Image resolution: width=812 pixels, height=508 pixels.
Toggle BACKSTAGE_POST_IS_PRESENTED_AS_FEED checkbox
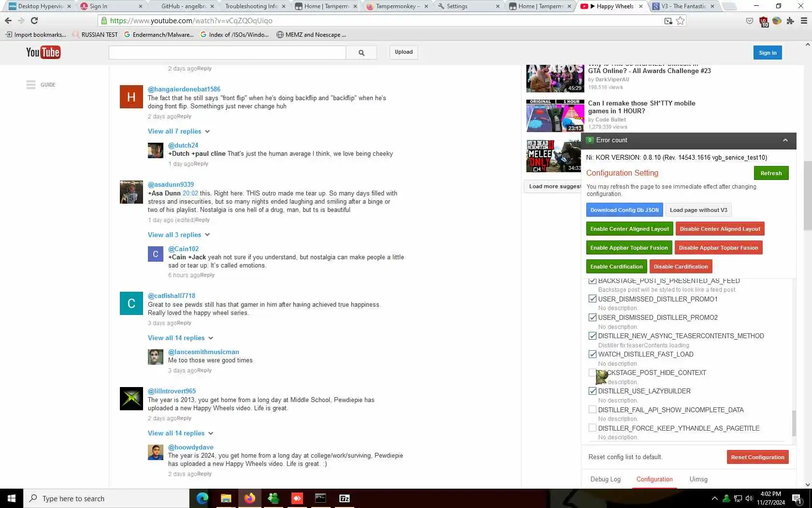point(593,281)
